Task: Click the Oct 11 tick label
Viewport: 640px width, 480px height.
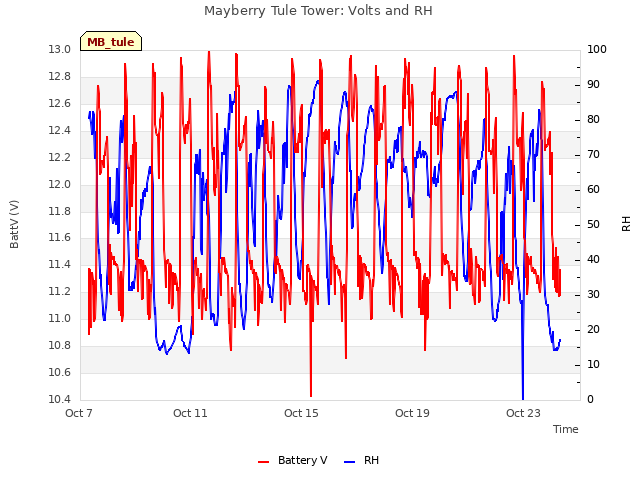Action: point(190,413)
